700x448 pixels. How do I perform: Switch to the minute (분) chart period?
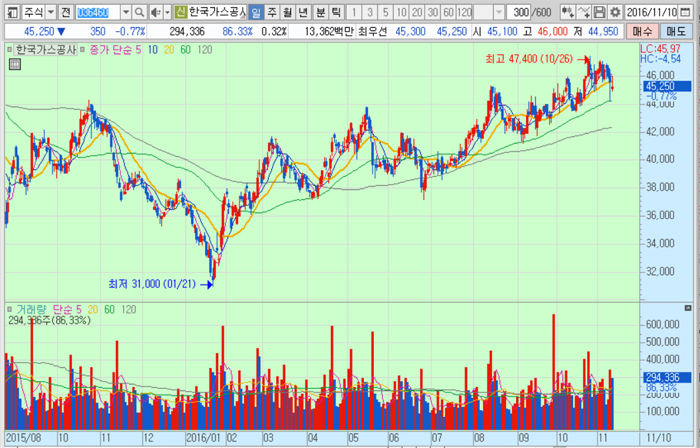320,12
